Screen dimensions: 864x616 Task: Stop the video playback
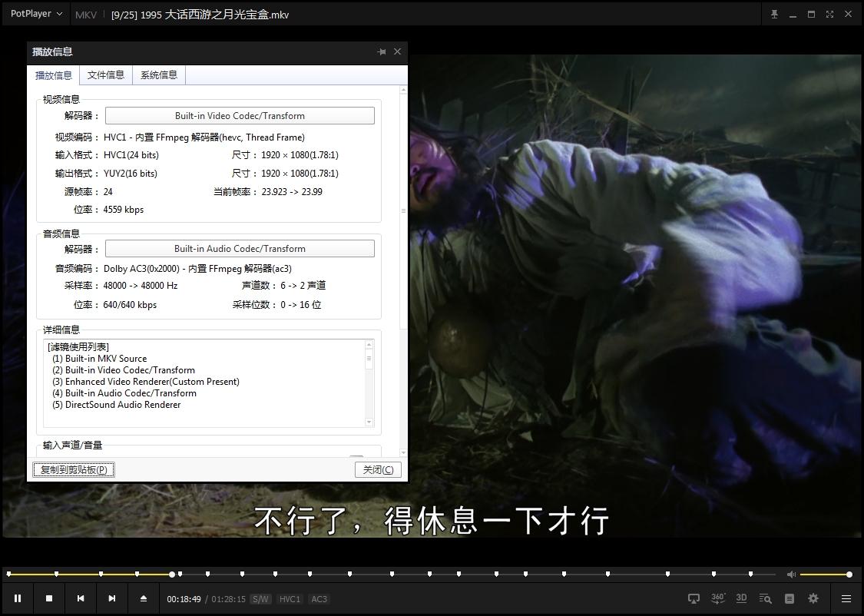[x=49, y=598]
